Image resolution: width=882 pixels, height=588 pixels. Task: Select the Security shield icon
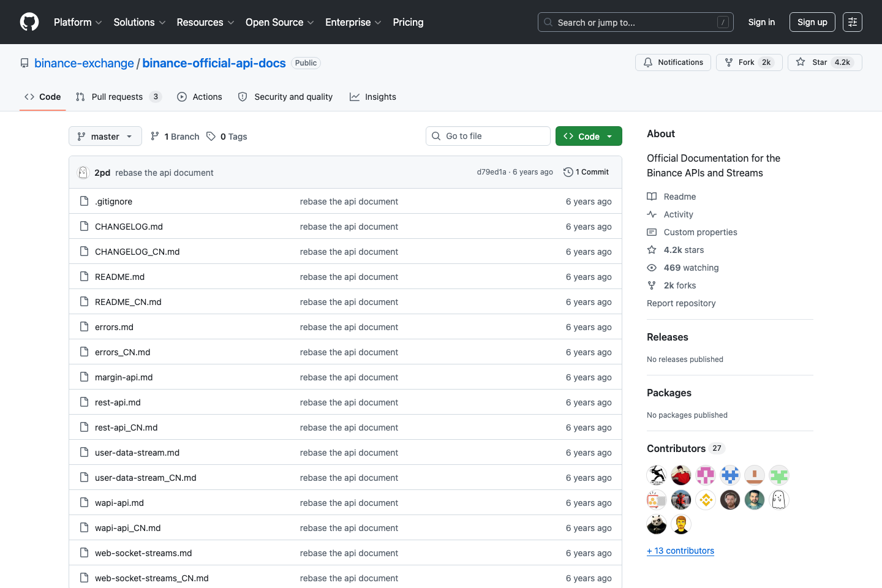pos(243,97)
